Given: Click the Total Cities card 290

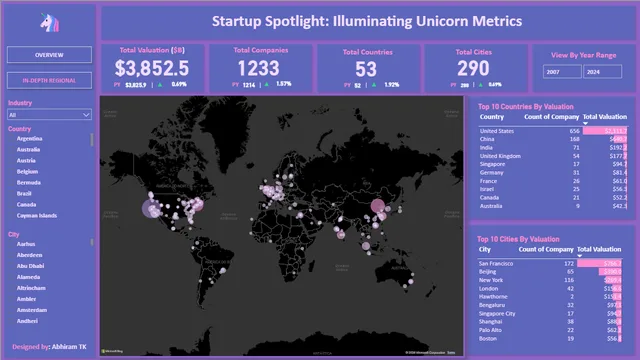Looking at the screenshot, I should click(x=476, y=68).
